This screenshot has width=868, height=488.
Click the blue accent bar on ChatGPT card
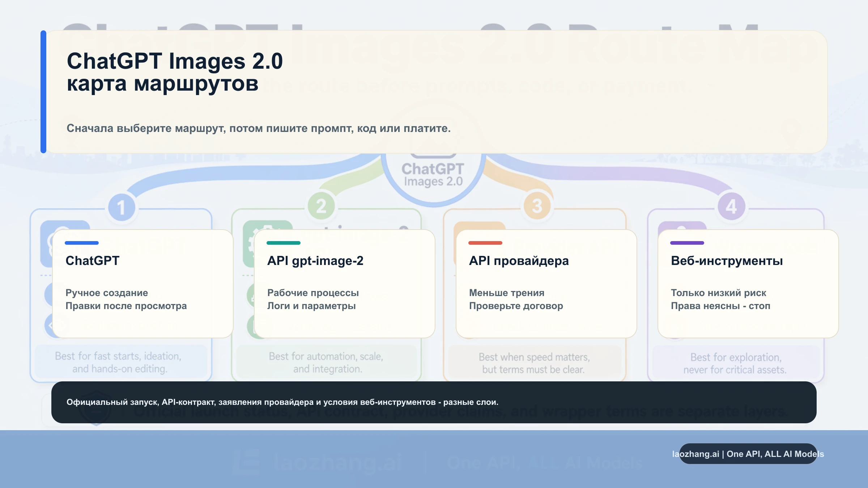point(82,243)
